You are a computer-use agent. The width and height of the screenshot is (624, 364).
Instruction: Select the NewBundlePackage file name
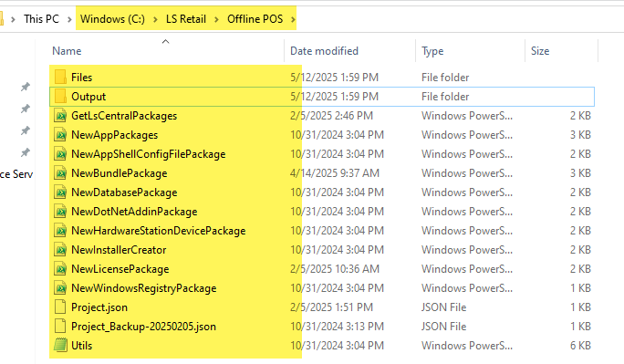tap(119, 173)
